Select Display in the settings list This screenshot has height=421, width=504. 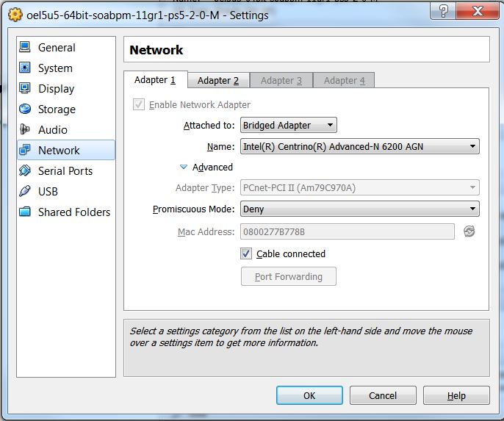tap(66, 88)
